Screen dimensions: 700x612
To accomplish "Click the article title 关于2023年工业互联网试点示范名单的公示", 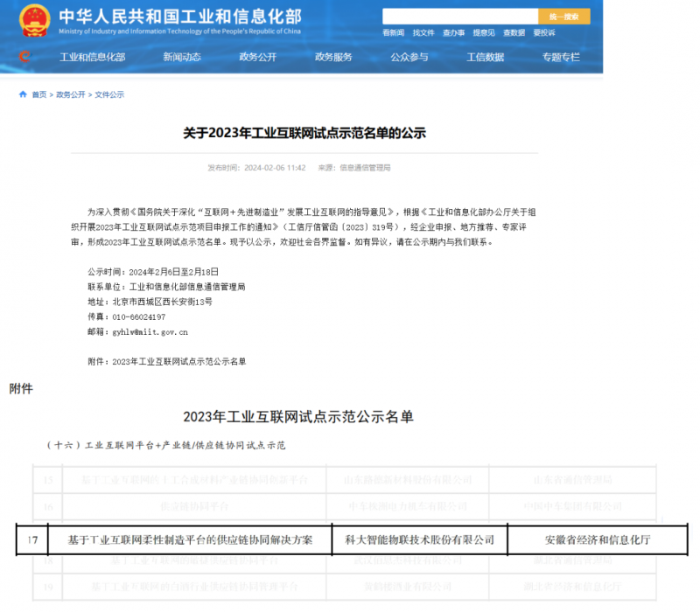I will 304,133.
